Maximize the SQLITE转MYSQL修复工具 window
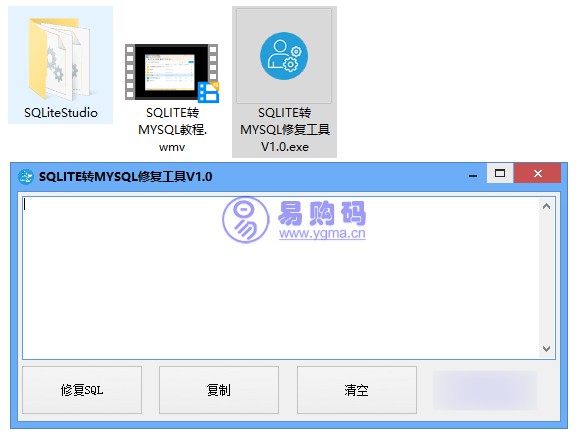This screenshot has height=436, width=584. tap(500, 173)
